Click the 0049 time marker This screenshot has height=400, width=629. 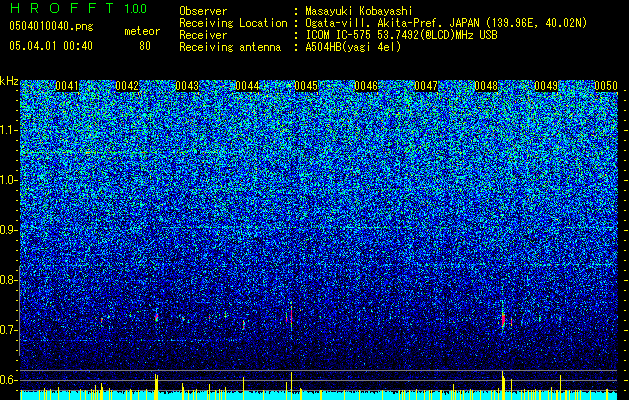pyautogui.click(x=546, y=86)
